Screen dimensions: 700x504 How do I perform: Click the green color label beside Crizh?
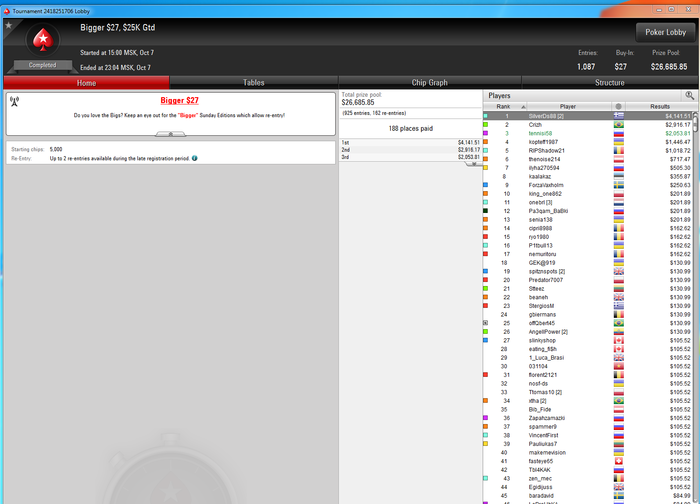pyautogui.click(x=486, y=125)
